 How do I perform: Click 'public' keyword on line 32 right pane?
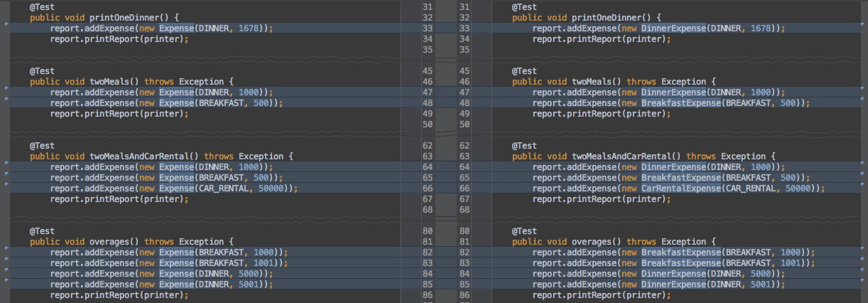coord(526,17)
